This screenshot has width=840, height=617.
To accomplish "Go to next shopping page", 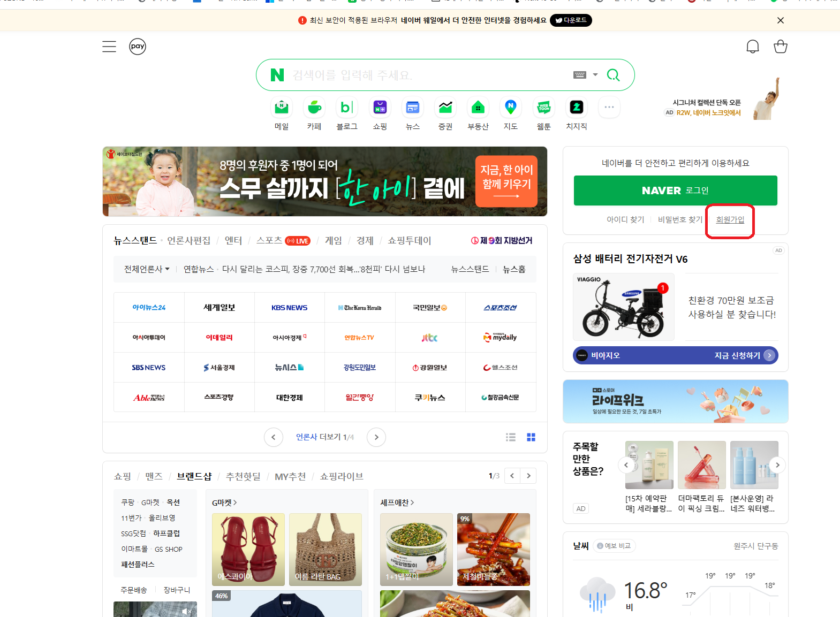I will click(528, 476).
